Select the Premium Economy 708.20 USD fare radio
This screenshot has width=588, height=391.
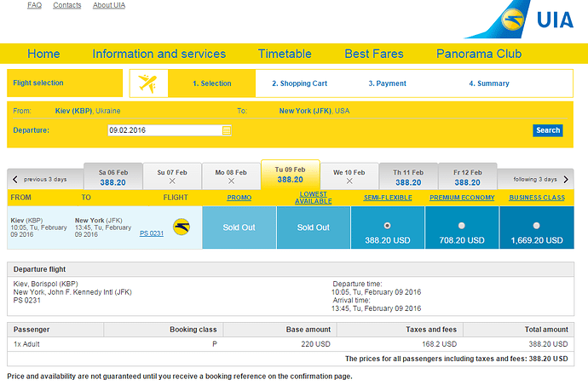462,226
